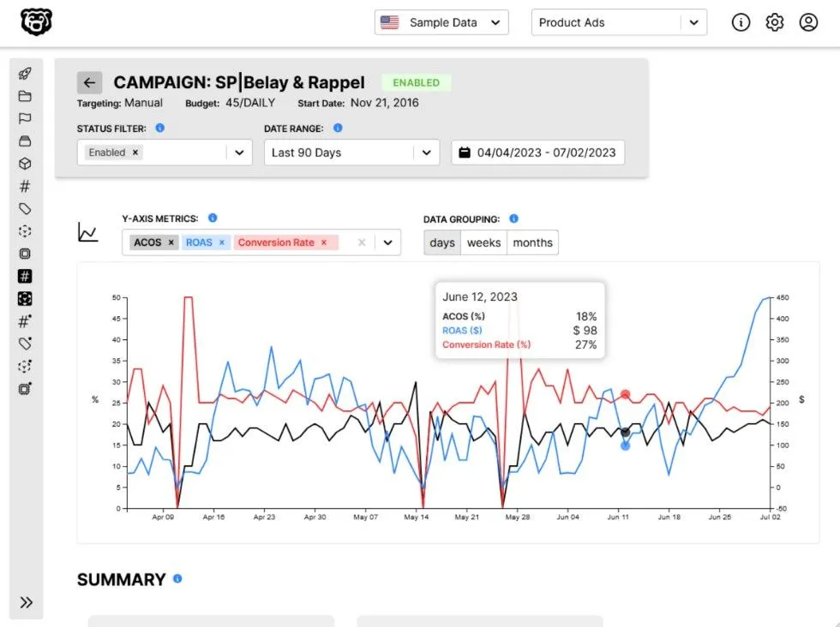This screenshot has height=627, width=840.
Task: Open the Last 90 Days dropdown
Action: [x=351, y=152]
